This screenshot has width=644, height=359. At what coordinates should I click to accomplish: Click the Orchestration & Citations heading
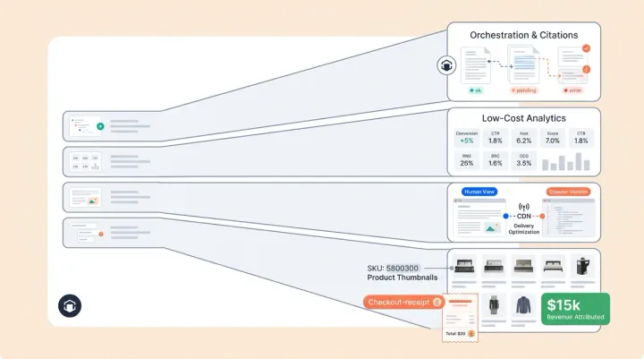click(523, 36)
